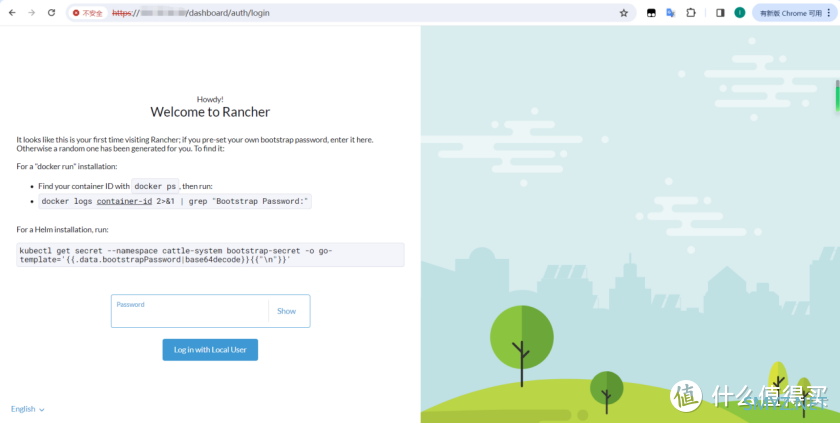The width and height of the screenshot is (840, 423).
Task: Click 'For a "docker run" installation:' text
Action: [66, 167]
